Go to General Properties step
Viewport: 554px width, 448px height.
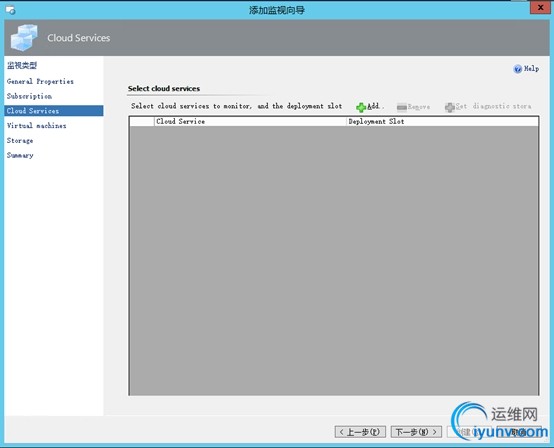coord(40,81)
